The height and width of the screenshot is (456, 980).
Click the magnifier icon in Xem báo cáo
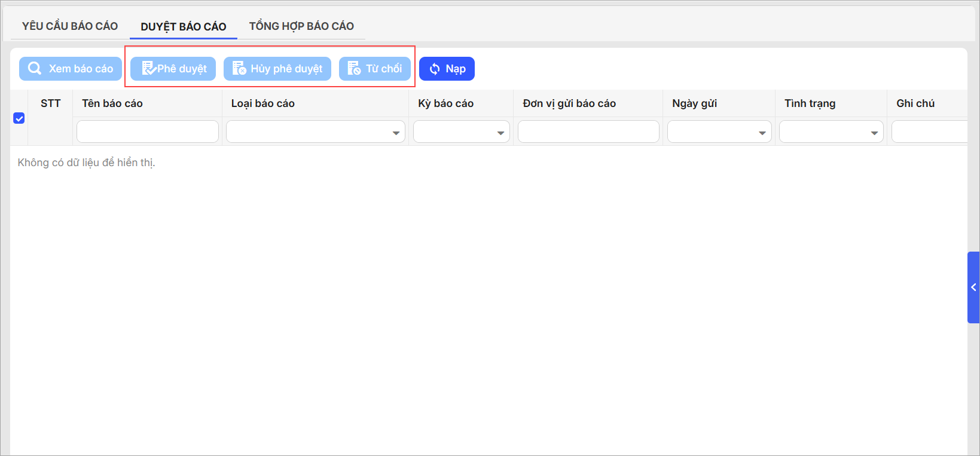(35, 69)
